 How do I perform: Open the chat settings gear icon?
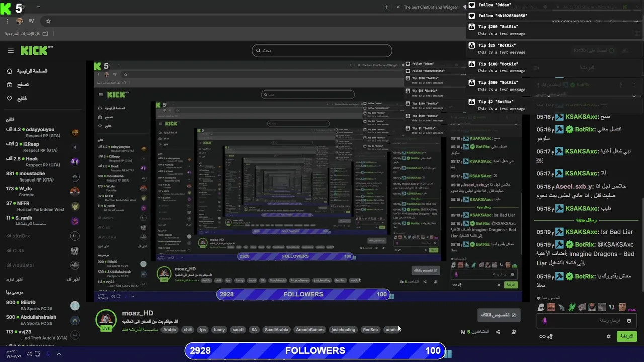click(609, 336)
